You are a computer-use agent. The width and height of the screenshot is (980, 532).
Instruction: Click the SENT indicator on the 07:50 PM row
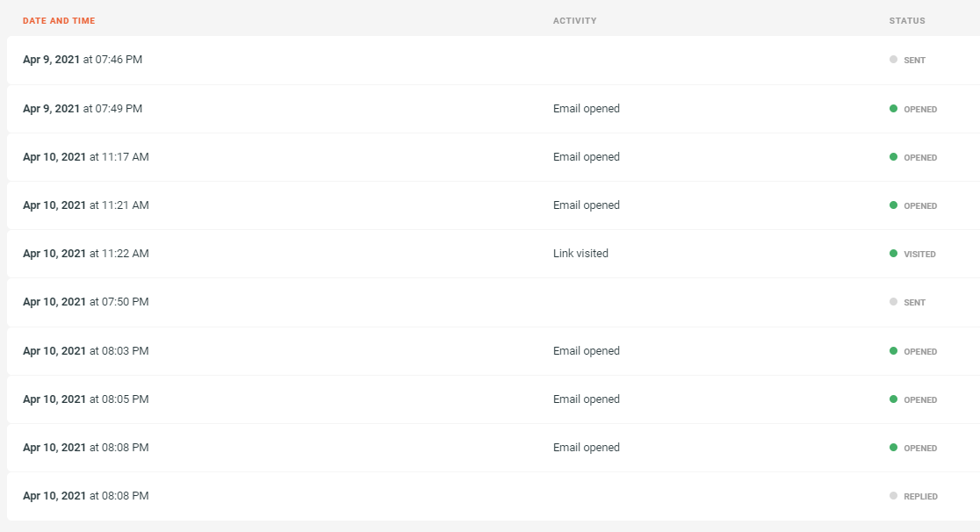click(894, 302)
